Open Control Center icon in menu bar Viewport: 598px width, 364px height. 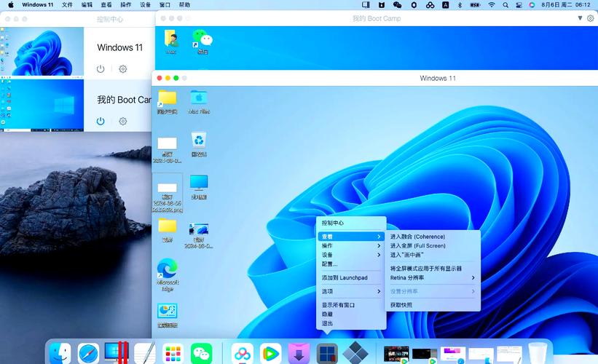(519, 5)
